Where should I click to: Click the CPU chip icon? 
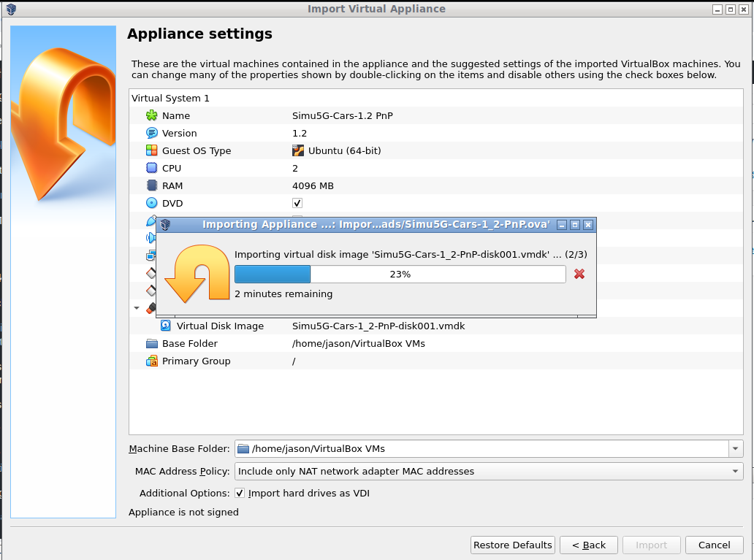[x=151, y=168]
